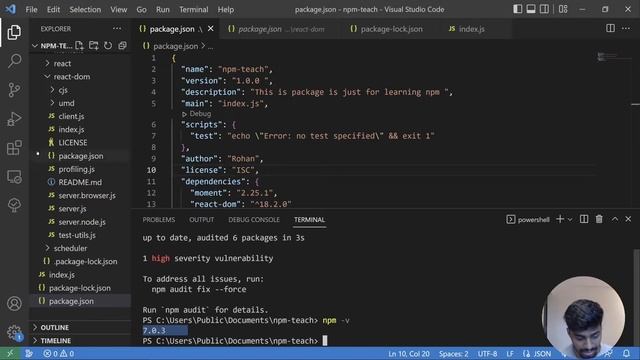Image resolution: width=640 pixels, height=360 pixels.
Task: Open editor more actions ellipsis
Action: coord(626,29)
